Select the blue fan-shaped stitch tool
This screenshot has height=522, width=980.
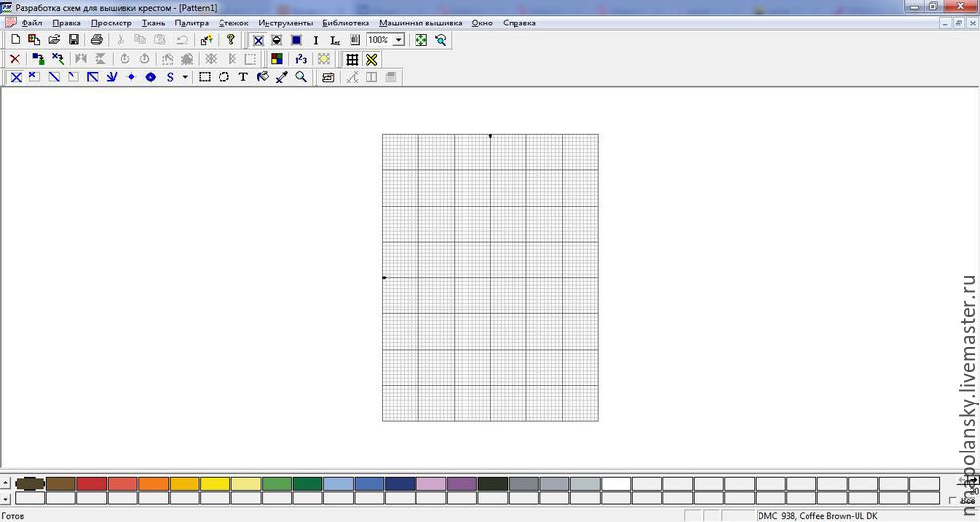coord(112,77)
